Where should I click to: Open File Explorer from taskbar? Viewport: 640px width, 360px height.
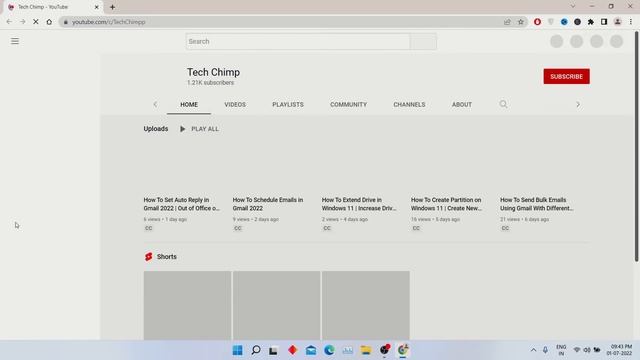366,350
